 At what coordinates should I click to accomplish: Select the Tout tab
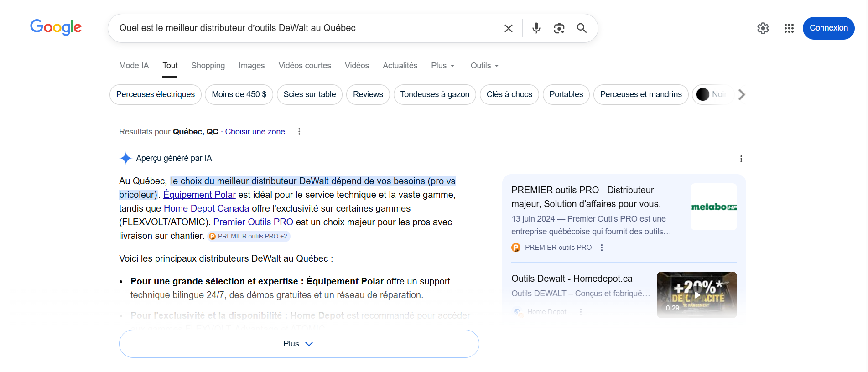pos(170,66)
